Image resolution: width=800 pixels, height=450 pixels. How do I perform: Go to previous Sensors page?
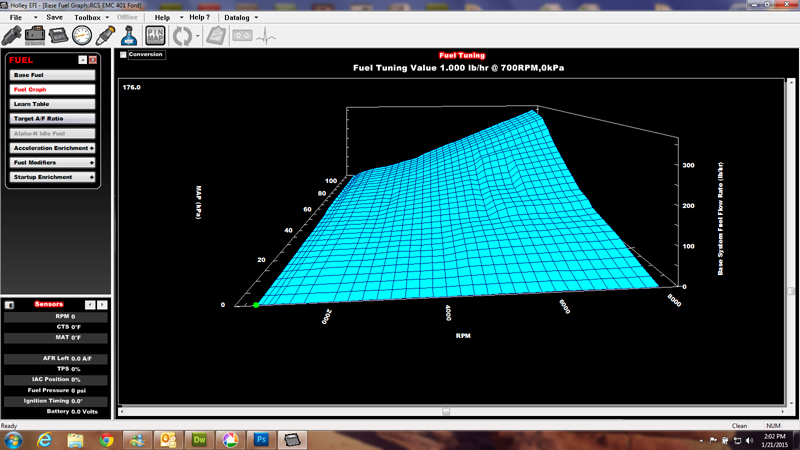point(90,305)
